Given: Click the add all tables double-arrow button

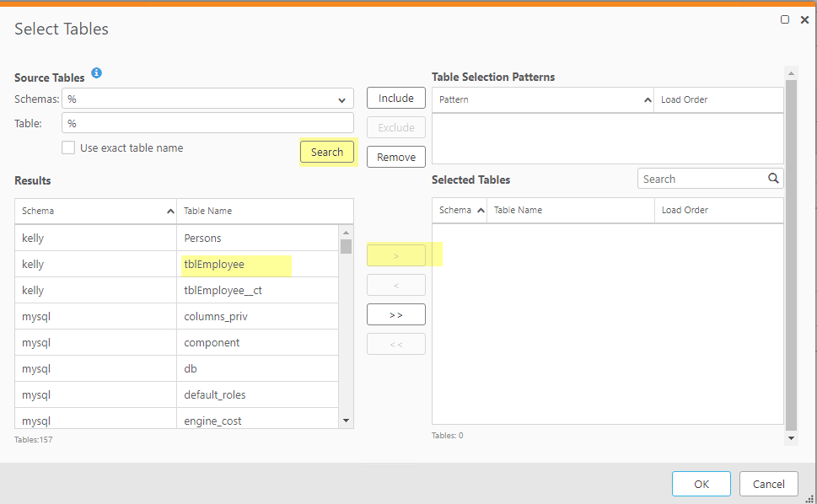Looking at the screenshot, I should point(396,314).
